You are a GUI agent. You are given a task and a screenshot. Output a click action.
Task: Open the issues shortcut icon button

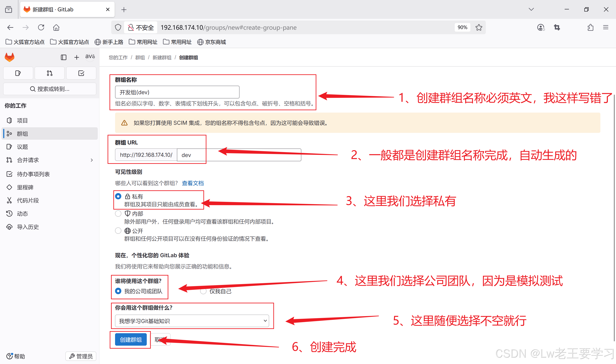click(x=18, y=73)
